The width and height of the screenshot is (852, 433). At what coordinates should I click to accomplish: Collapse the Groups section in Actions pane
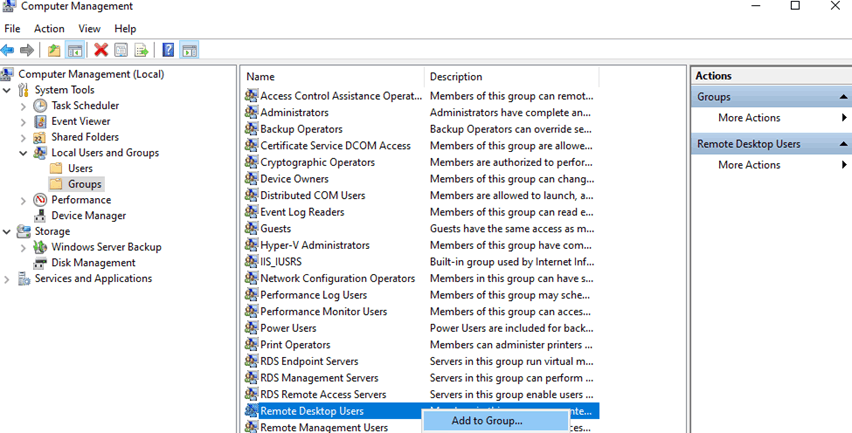[843, 97]
